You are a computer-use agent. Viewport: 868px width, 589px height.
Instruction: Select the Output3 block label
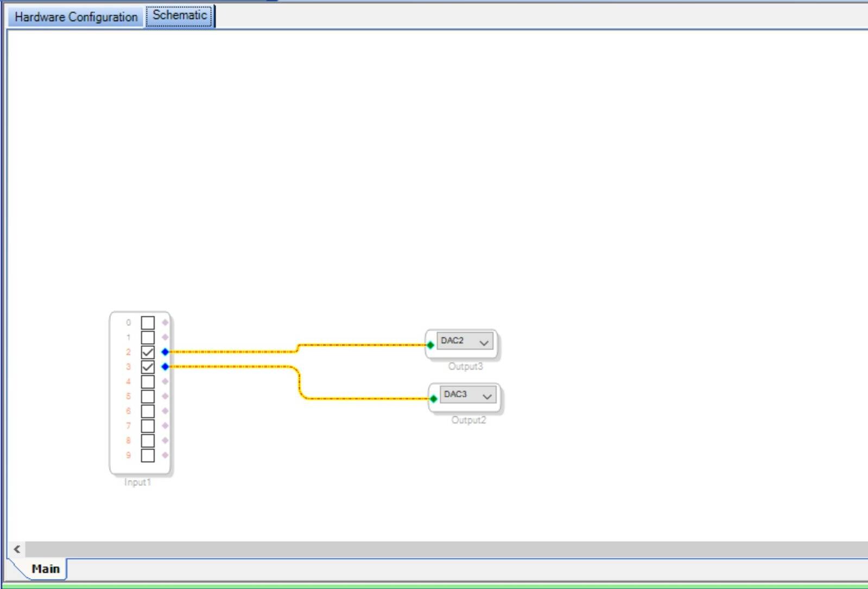(x=465, y=366)
